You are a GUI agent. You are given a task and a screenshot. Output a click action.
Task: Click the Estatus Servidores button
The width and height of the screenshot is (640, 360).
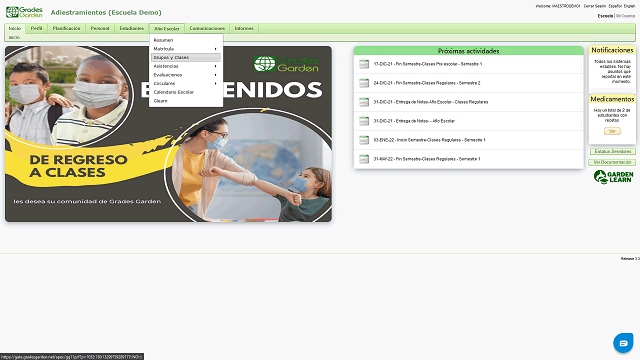612,151
